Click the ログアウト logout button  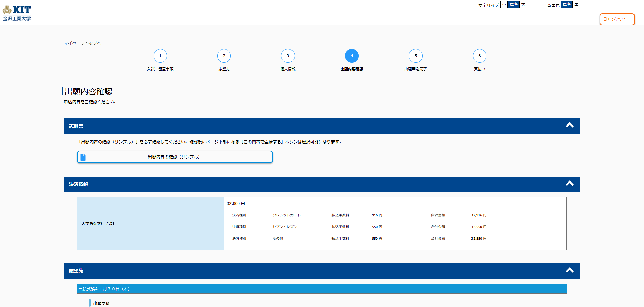point(617,19)
